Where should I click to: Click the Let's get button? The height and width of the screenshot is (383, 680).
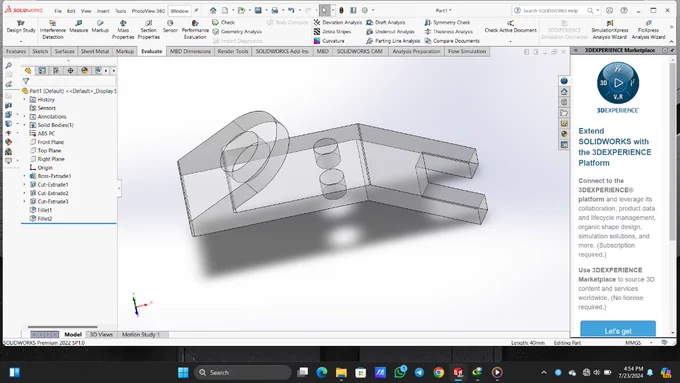pyautogui.click(x=618, y=329)
